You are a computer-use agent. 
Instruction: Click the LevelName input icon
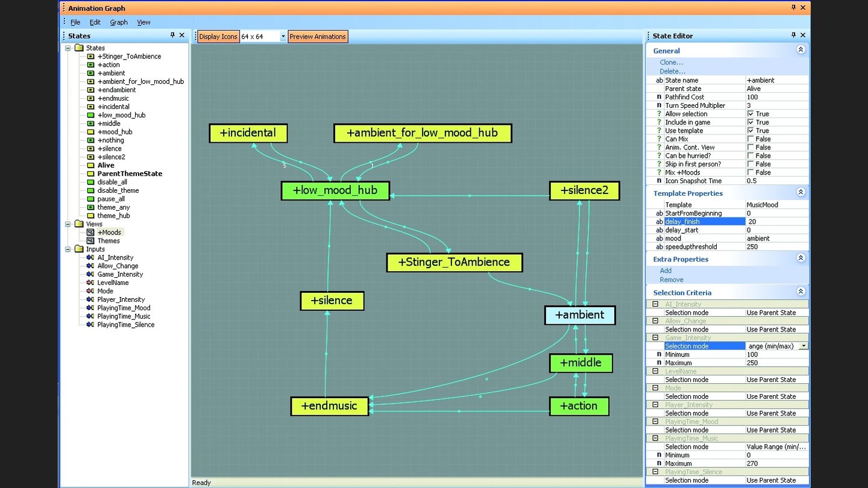click(x=90, y=283)
